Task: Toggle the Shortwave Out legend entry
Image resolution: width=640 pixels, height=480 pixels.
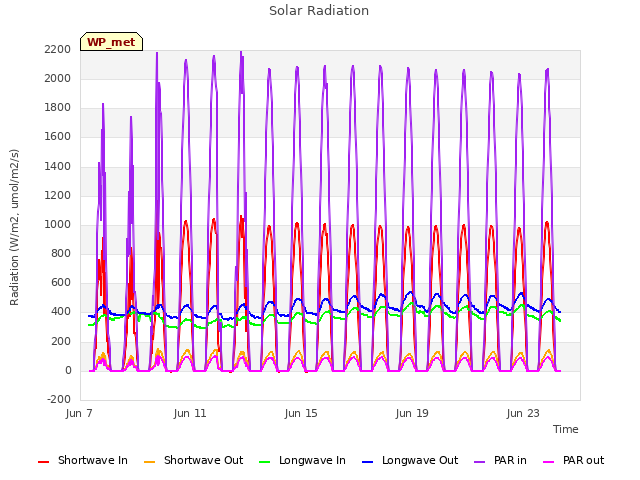Action: click(193, 460)
